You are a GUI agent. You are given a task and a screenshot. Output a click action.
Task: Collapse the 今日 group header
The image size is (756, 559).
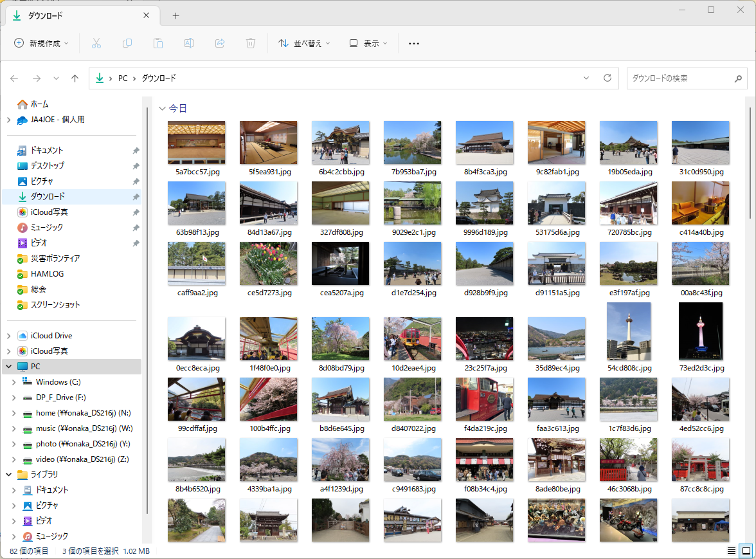[162, 109]
